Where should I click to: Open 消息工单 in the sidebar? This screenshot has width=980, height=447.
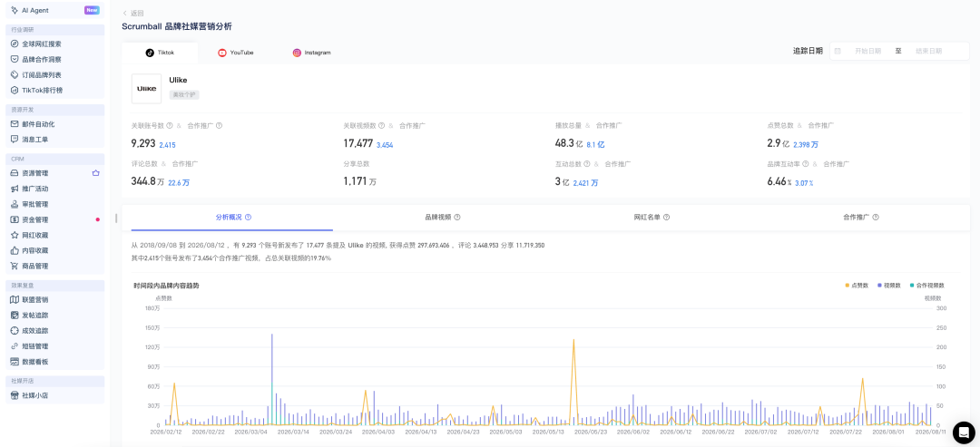point(55,140)
